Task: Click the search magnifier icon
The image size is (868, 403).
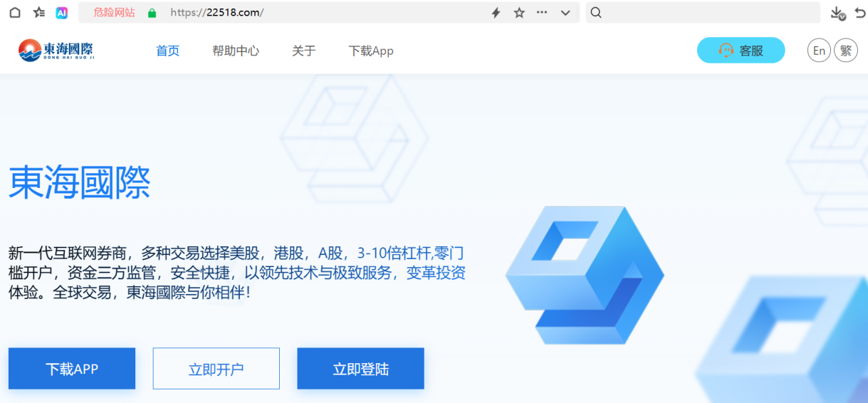Action: pos(597,12)
